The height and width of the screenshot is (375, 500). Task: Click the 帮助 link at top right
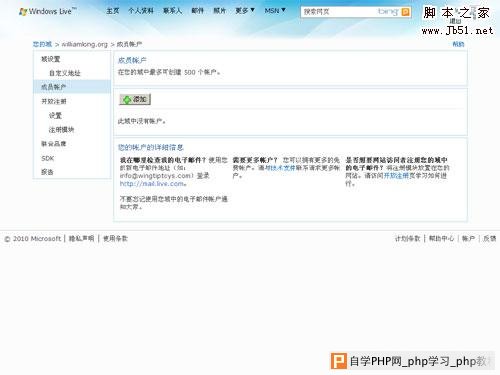[x=458, y=44]
